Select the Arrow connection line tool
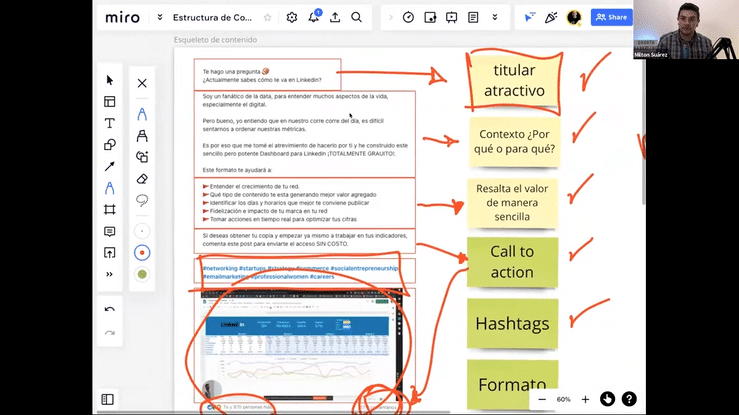739x415 pixels. 110,166
